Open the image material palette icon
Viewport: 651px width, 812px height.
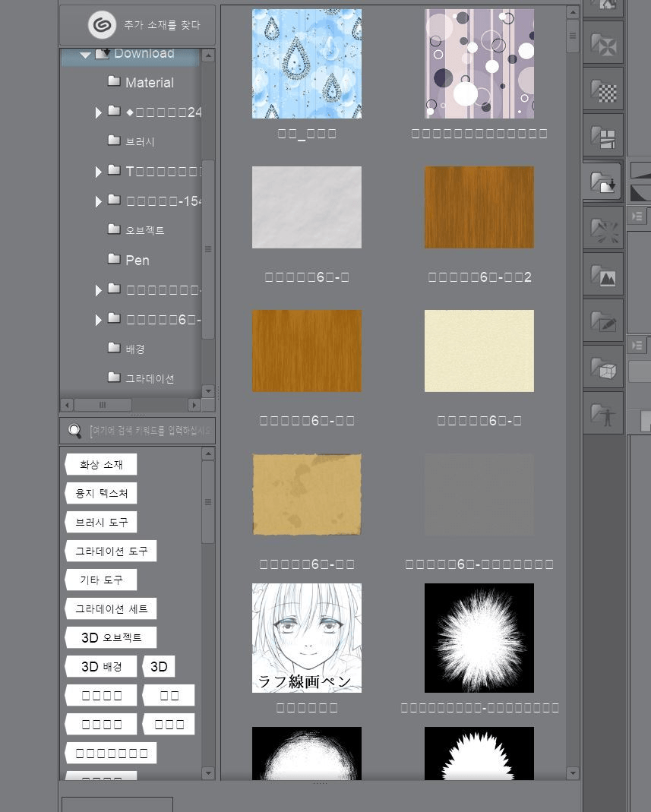(x=603, y=276)
